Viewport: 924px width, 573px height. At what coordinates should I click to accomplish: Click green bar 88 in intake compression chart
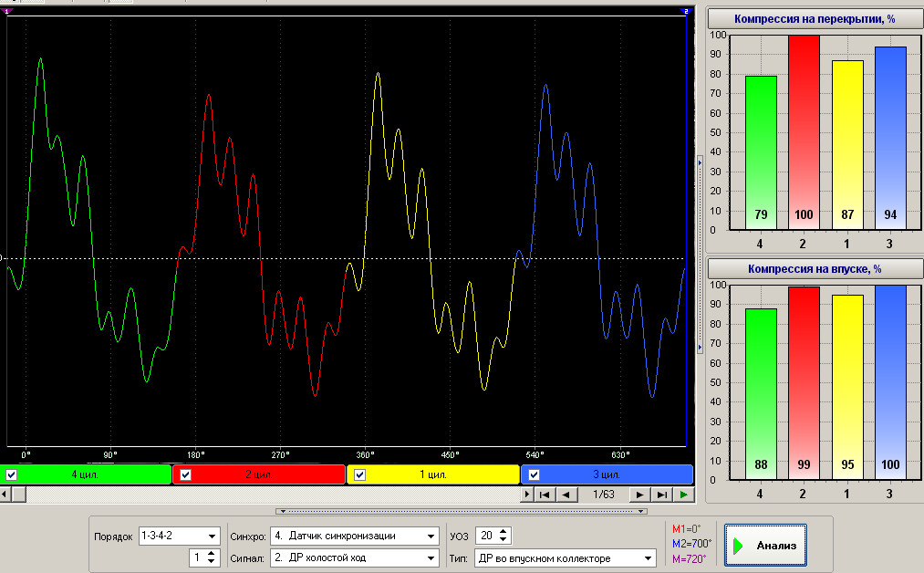pos(761,394)
